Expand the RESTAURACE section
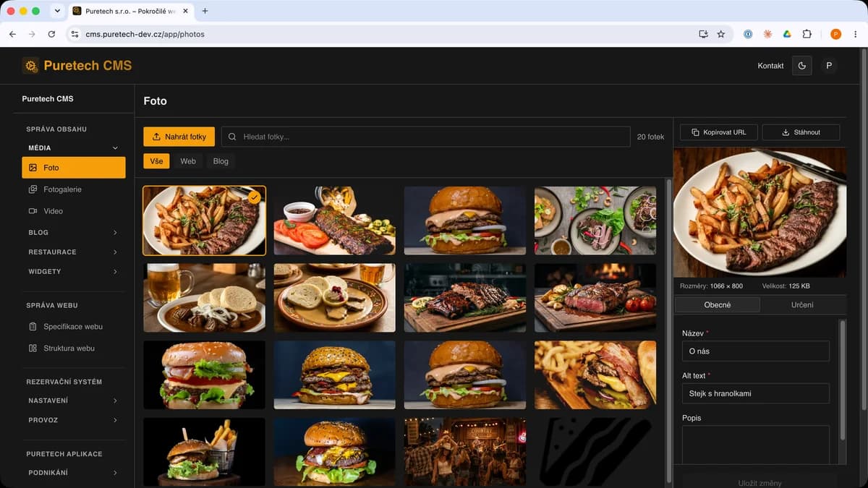This screenshot has width=868, height=488. click(74, 252)
